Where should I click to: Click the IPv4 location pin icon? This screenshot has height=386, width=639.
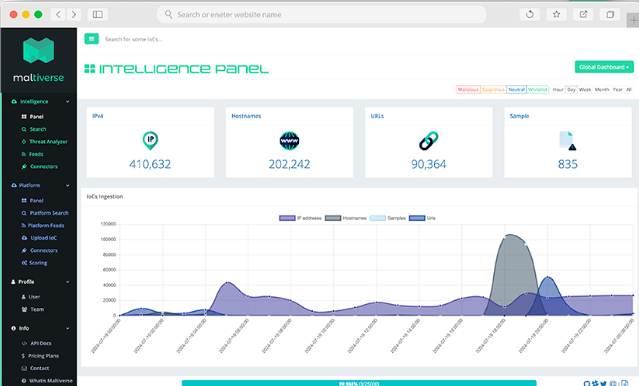[150, 141]
